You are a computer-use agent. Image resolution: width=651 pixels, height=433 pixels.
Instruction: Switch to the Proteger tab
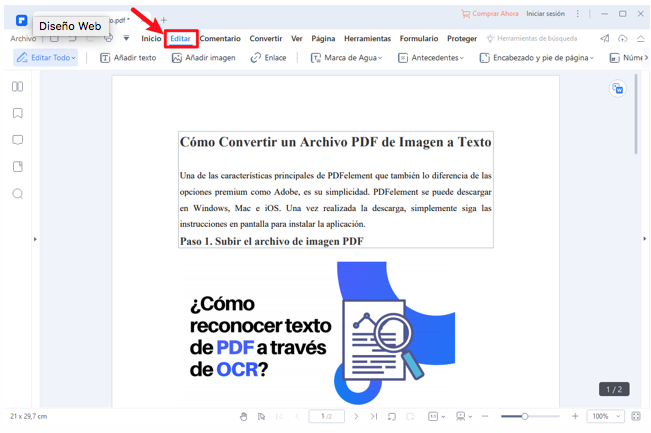coord(462,39)
